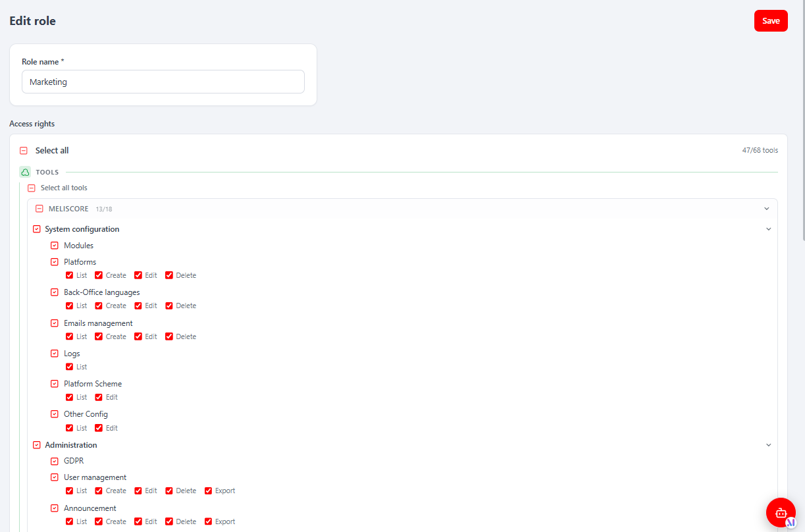Uncheck List under Platforms
805x532 pixels.
(x=69, y=275)
